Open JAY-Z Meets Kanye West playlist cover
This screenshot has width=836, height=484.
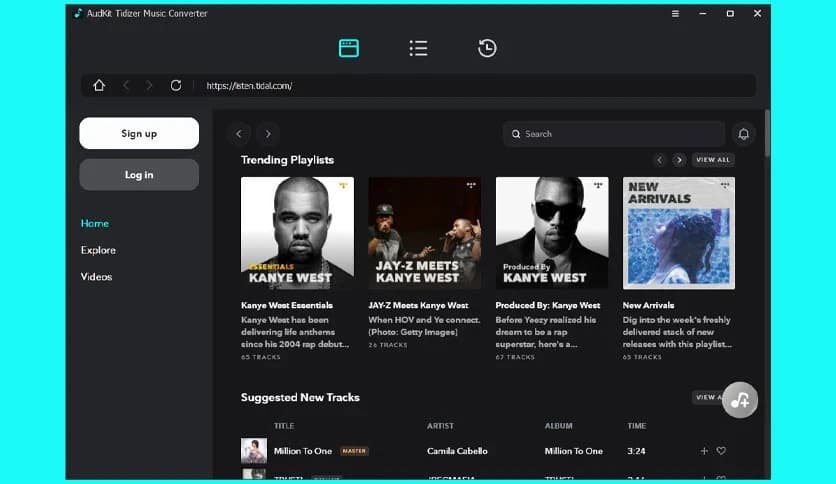point(424,233)
